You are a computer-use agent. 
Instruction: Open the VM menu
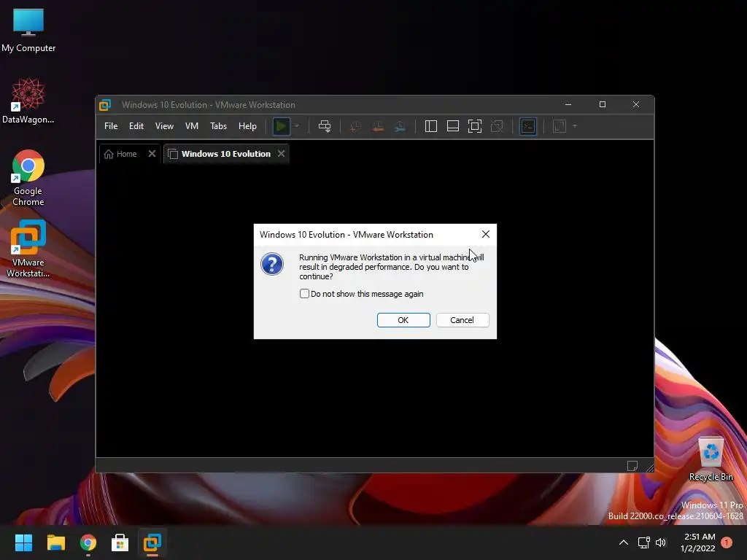[x=192, y=126]
